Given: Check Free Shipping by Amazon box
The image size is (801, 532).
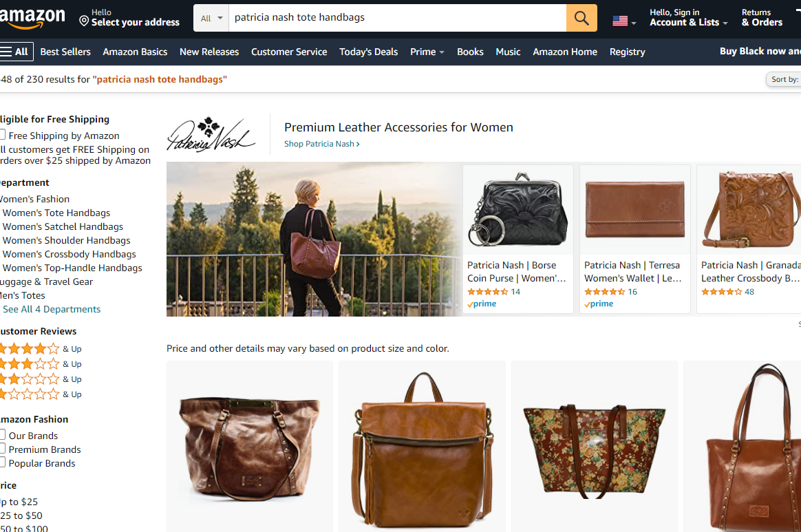Looking at the screenshot, I should click(3, 135).
